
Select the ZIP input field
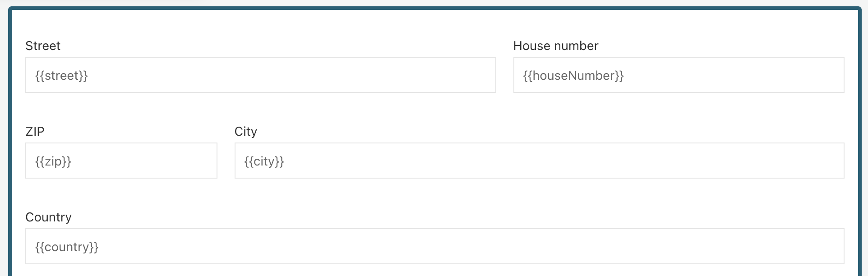121,161
